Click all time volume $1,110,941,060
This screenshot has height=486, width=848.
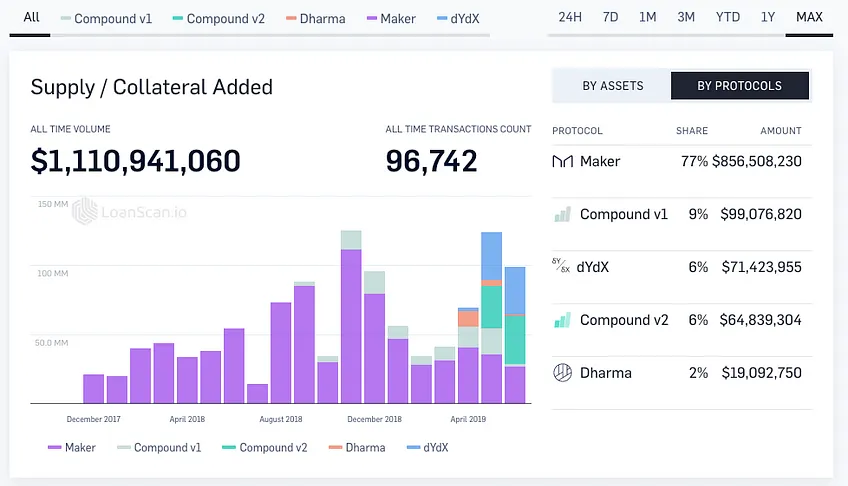point(135,161)
